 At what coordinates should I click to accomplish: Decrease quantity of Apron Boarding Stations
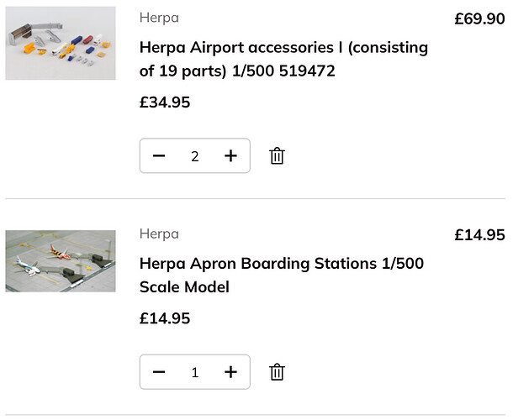coord(159,372)
